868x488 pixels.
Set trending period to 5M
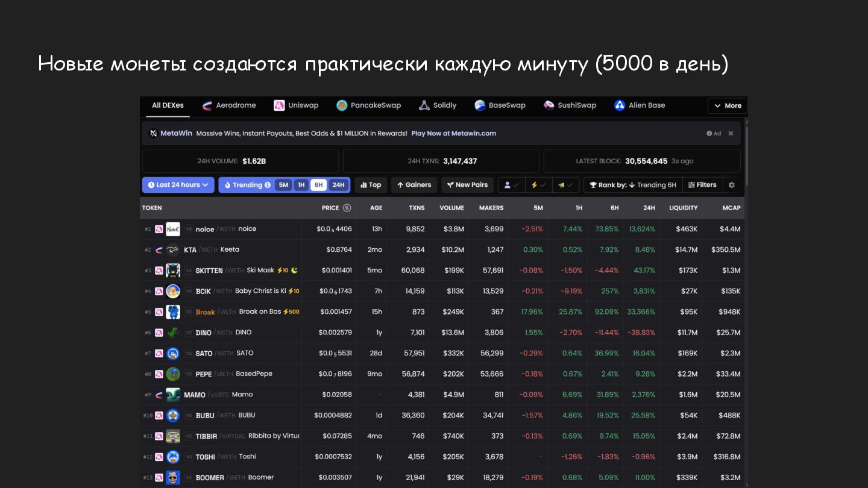click(283, 185)
